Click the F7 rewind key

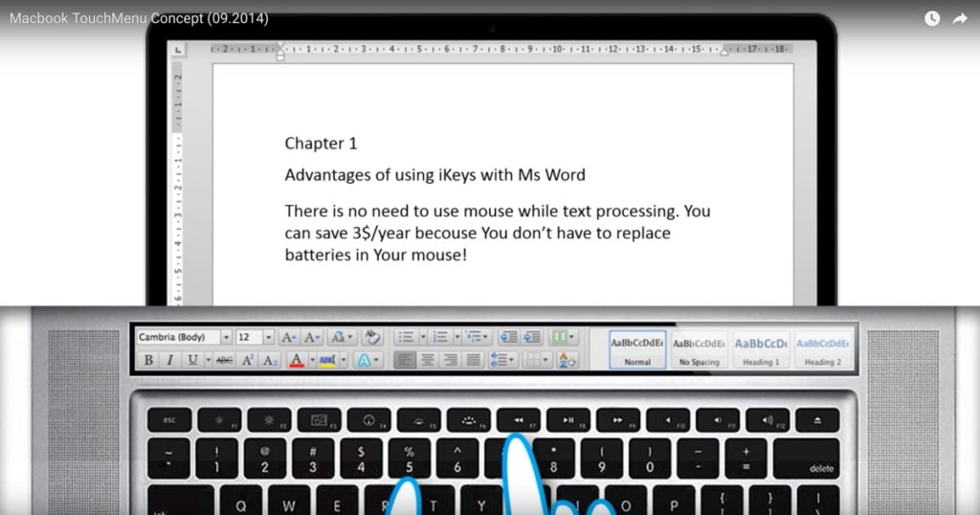coord(518,420)
